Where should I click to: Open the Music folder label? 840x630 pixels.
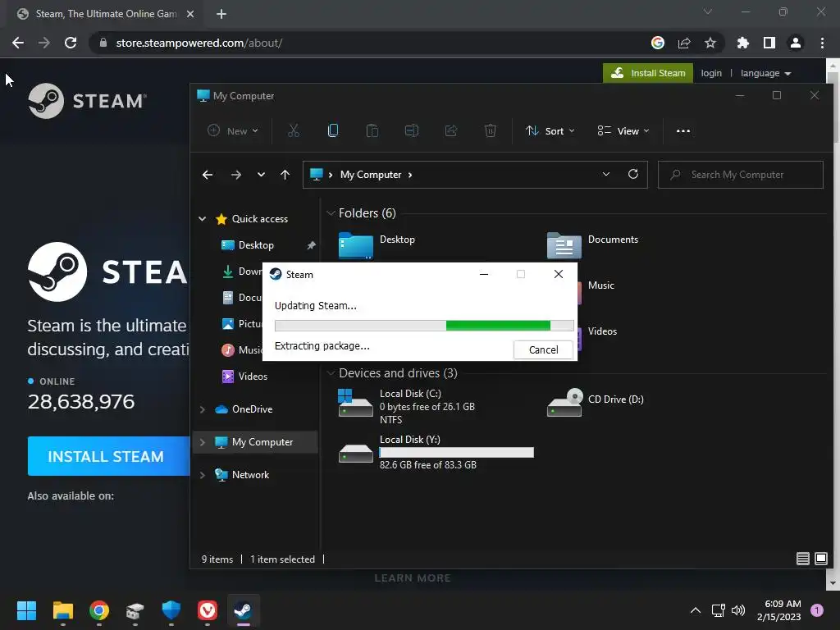point(601,285)
